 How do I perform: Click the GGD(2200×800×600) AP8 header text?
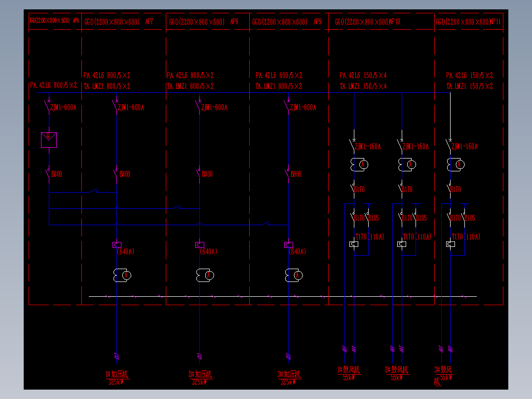point(204,22)
